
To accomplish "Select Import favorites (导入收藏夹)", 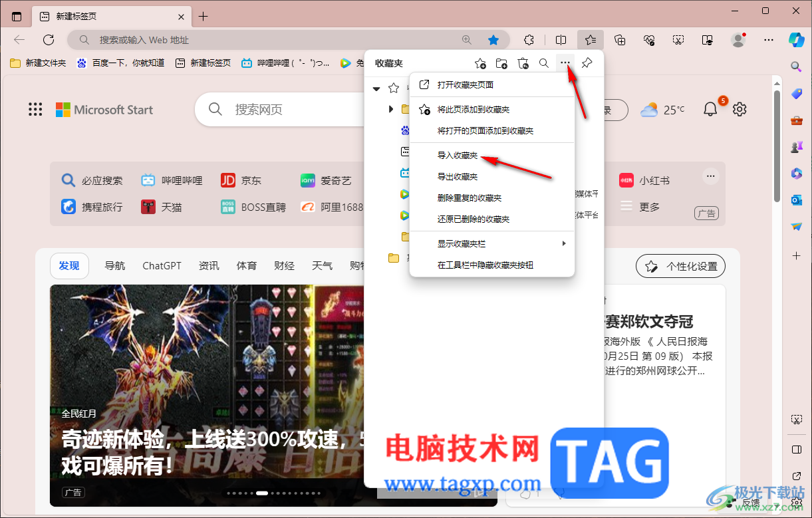I will (x=492, y=156).
